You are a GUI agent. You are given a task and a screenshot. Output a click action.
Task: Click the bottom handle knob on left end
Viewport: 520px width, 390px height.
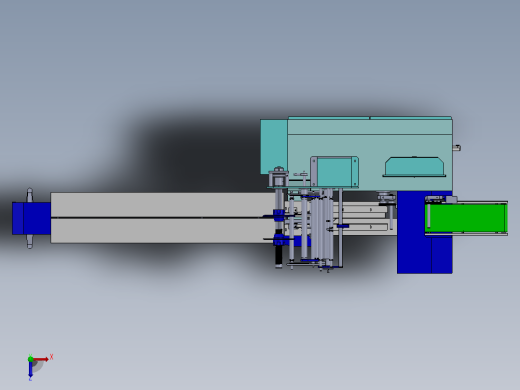pyautogui.click(x=30, y=242)
